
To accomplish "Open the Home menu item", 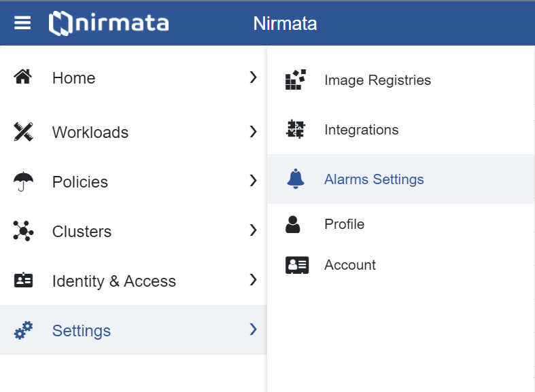I will (x=133, y=77).
